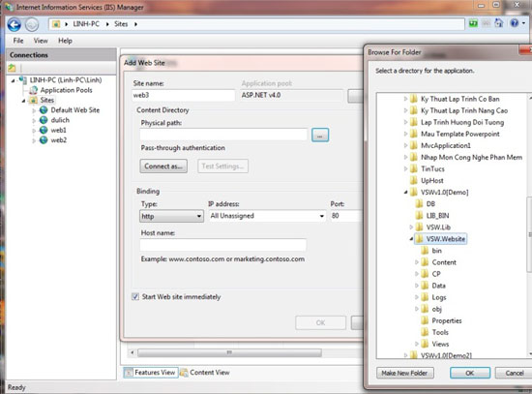Collapse the VSW.Website folder node

tap(411, 239)
